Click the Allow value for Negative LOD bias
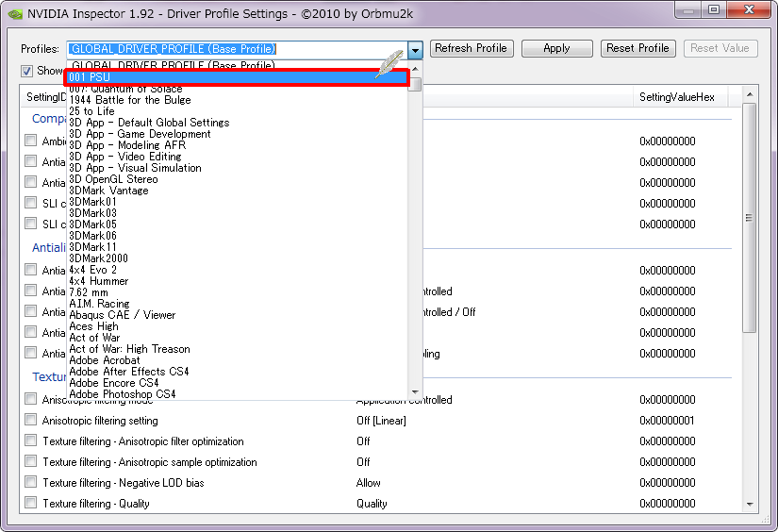Image resolution: width=778 pixels, height=532 pixels. (368, 483)
